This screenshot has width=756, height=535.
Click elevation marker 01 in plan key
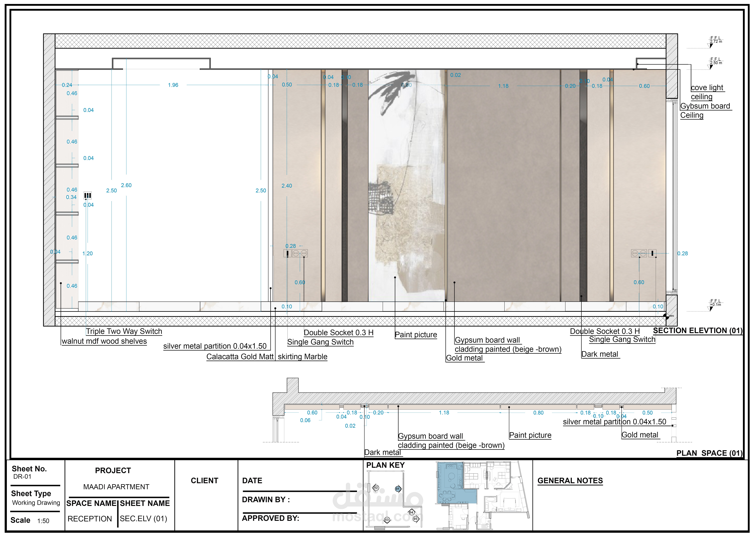coord(398,489)
